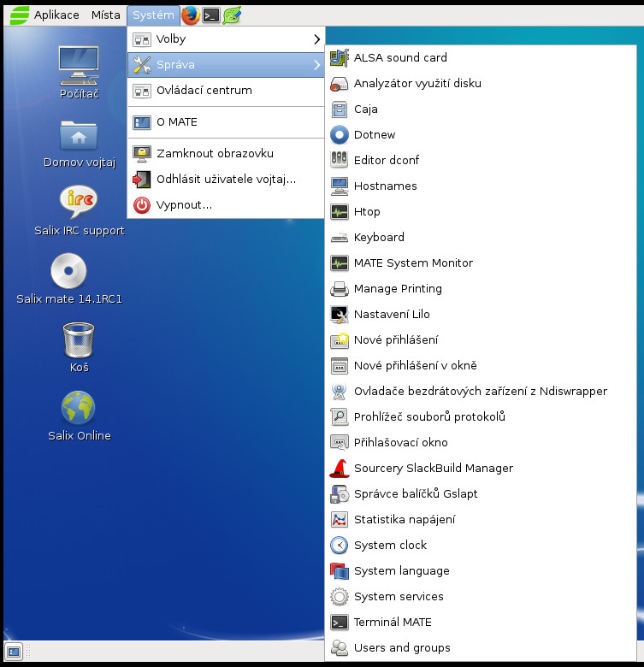Click the Správa tools icon
644x667 pixels.
coord(142,65)
